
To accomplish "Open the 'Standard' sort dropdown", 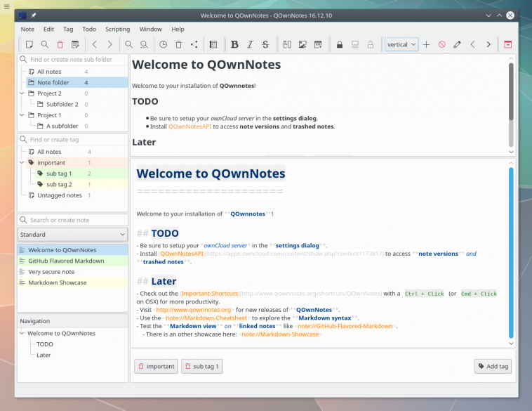I will (72, 235).
